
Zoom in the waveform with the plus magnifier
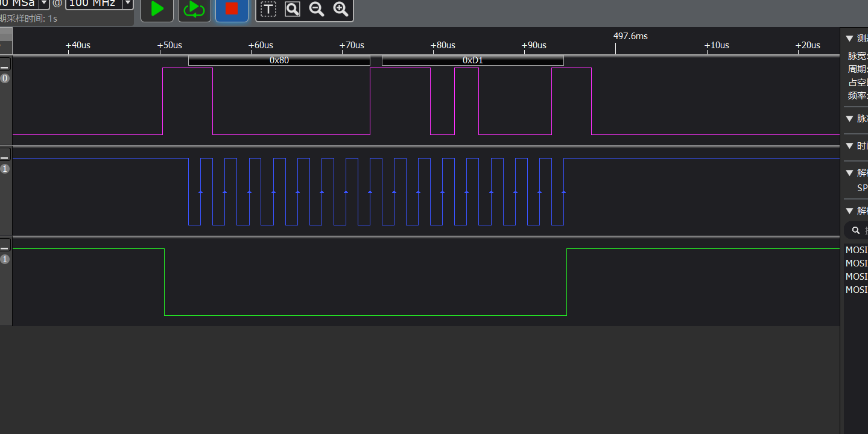[x=341, y=9]
